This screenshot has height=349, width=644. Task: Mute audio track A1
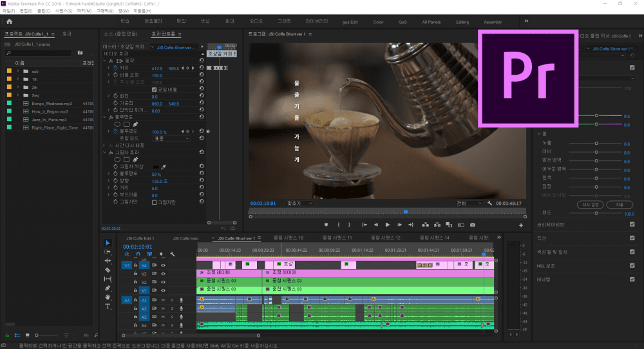coord(163,300)
